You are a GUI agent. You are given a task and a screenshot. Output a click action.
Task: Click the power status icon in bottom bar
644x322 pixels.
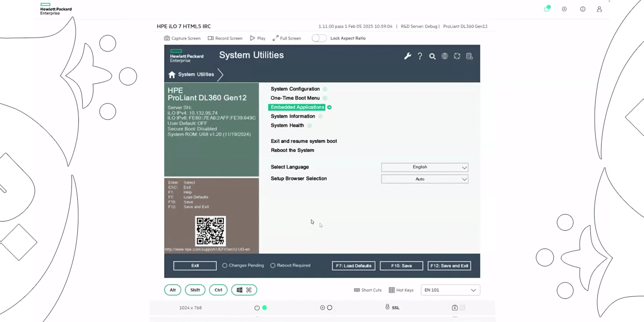[x=257, y=308]
